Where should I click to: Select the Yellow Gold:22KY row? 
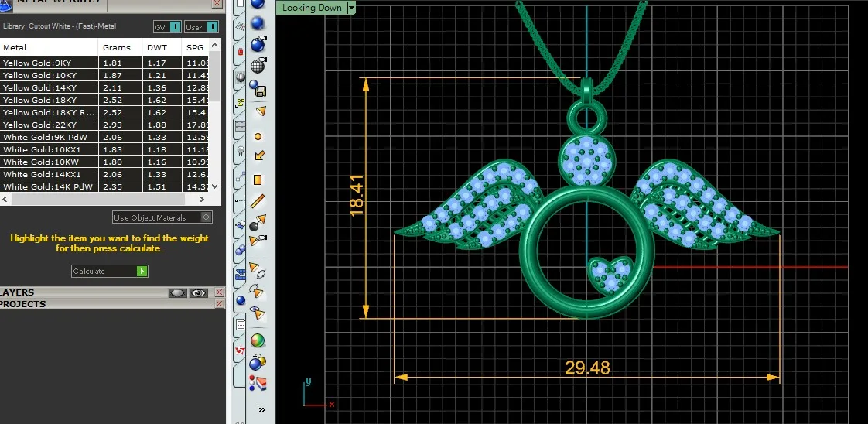point(104,125)
